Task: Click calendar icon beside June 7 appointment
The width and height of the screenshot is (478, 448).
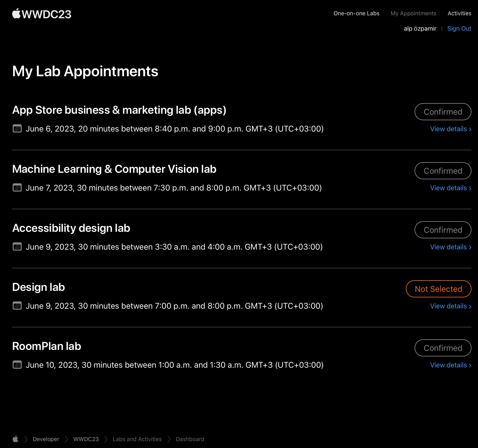Action: click(17, 188)
